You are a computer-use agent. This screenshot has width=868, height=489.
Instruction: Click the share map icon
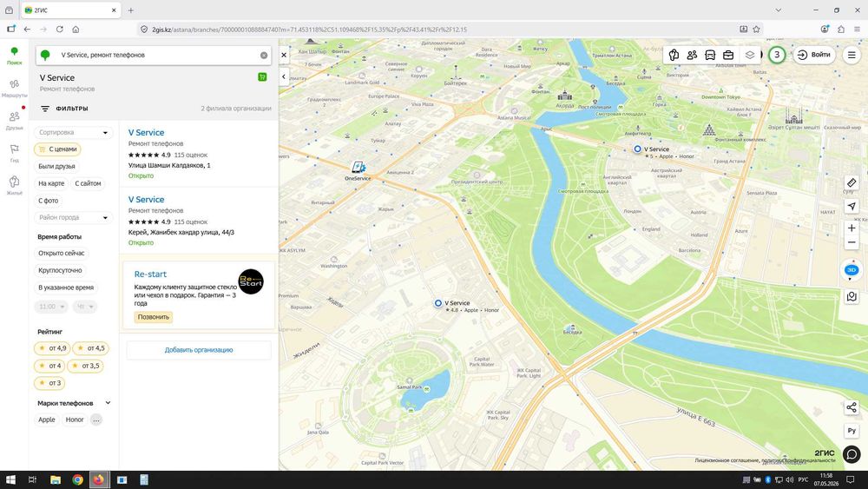click(x=852, y=407)
